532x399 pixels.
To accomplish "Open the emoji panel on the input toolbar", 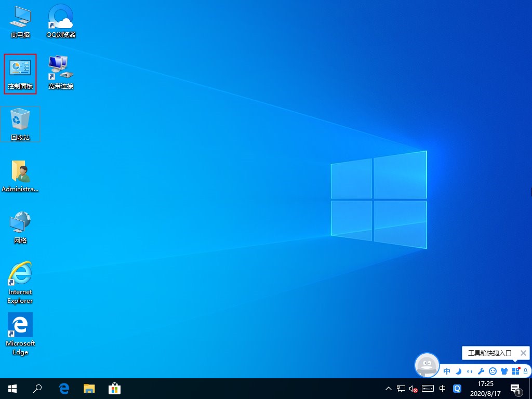I will [x=493, y=371].
